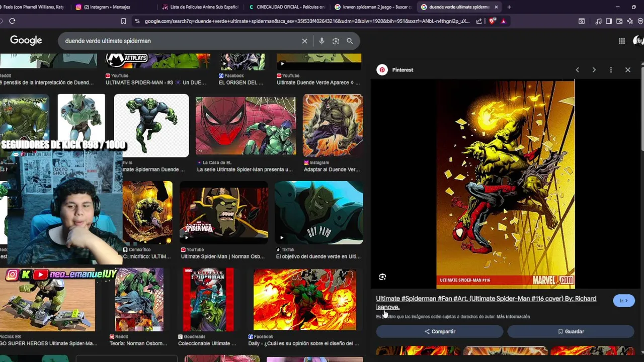644x362 pixels.
Task: Open the tab search toolbar icon
Action: (x=582, y=21)
